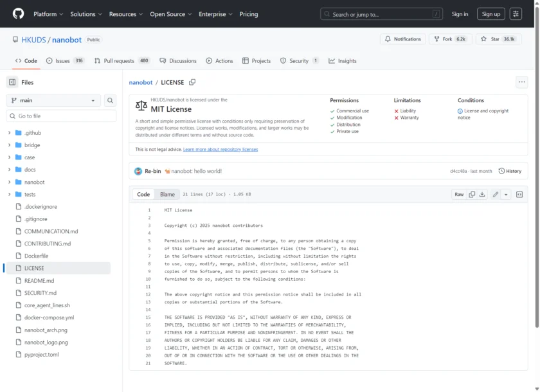
Task: Switch to Blame view
Action: tap(167, 194)
